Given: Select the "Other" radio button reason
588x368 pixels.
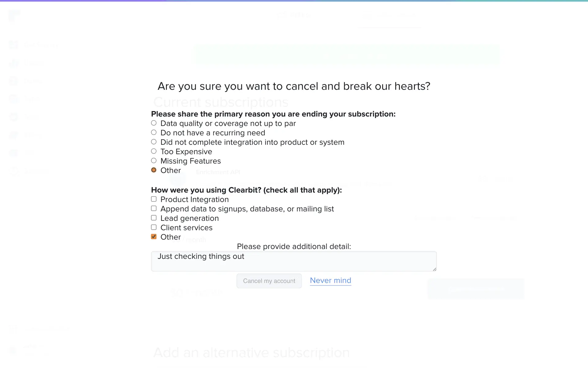Looking at the screenshot, I should [154, 170].
